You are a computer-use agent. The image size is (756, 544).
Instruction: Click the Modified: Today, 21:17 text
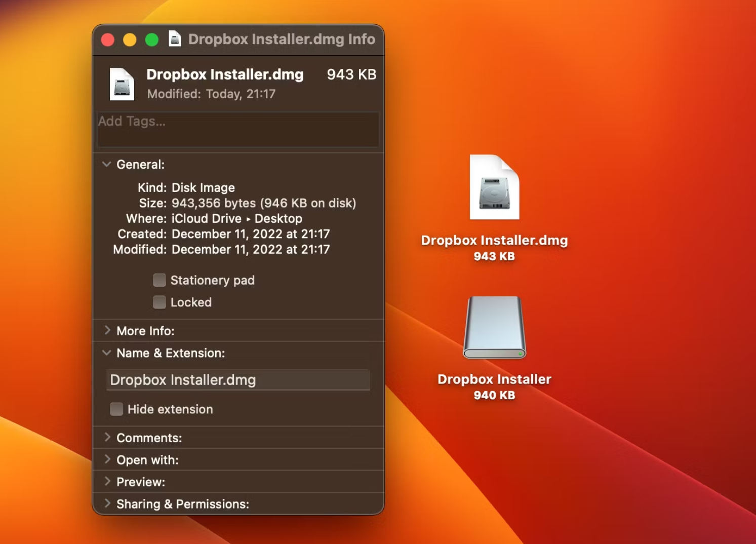tap(211, 94)
